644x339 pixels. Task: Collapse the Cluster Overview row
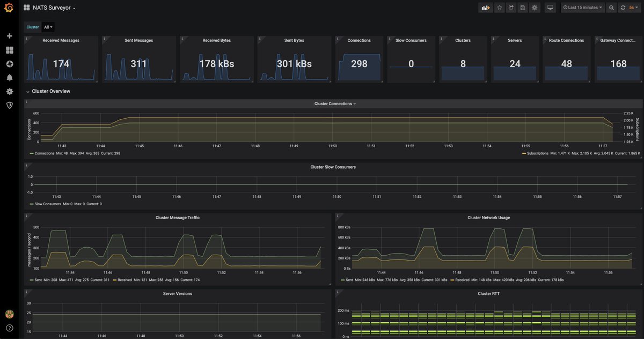pos(50,91)
